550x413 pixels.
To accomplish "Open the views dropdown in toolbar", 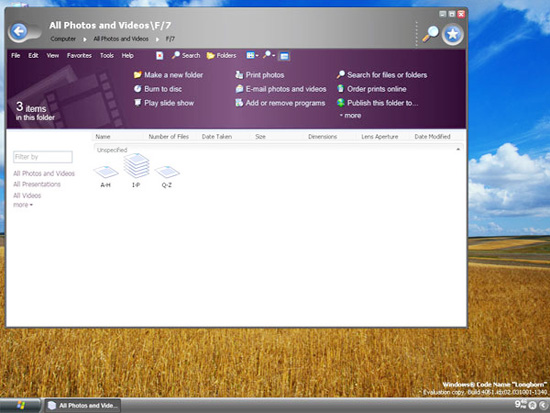I will (252, 55).
